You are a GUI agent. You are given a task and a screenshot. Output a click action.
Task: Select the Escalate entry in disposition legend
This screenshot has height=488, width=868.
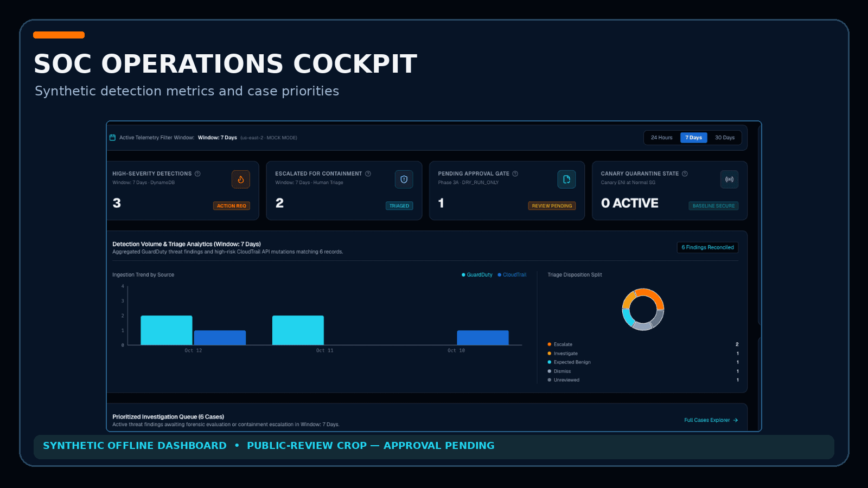(643, 344)
